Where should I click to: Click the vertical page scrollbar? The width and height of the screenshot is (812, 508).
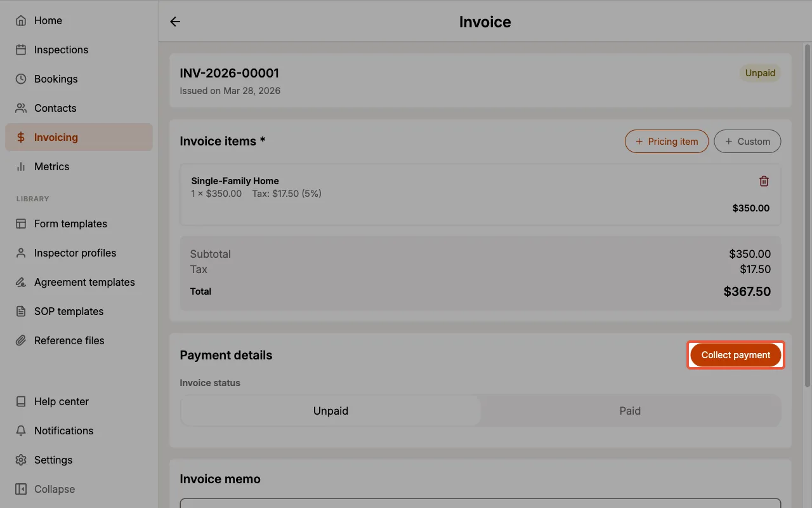point(808,215)
